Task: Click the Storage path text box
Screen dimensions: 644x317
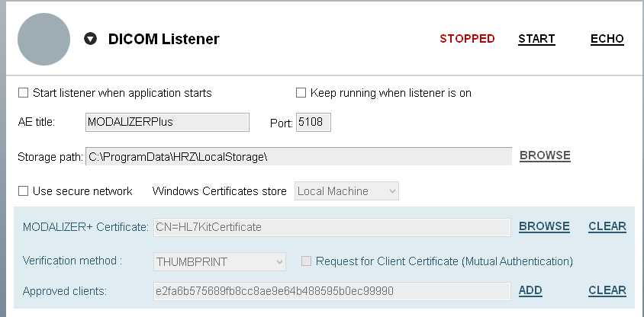Action: coord(298,156)
